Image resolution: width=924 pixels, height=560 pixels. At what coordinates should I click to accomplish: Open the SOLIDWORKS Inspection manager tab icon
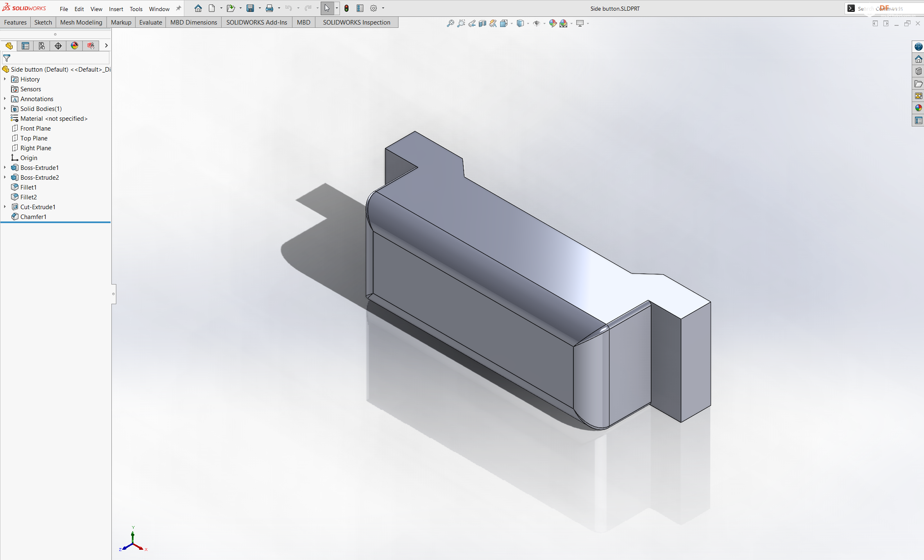click(91, 46)
